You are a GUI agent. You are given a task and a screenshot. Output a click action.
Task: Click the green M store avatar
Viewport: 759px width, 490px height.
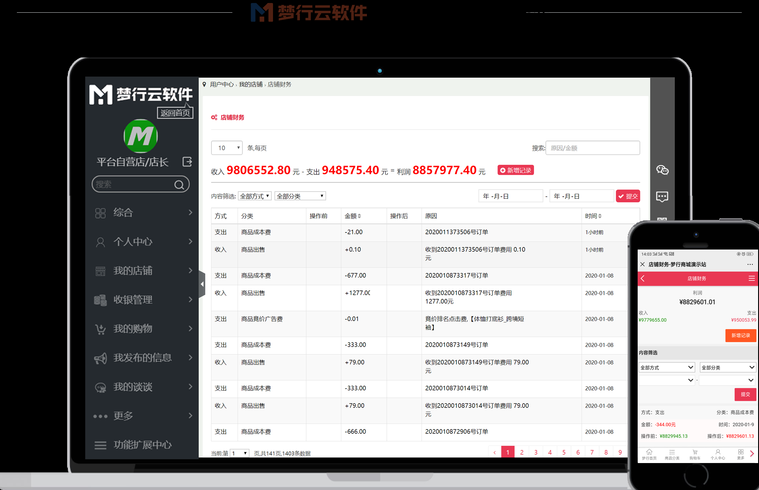[x=141, y=136]
